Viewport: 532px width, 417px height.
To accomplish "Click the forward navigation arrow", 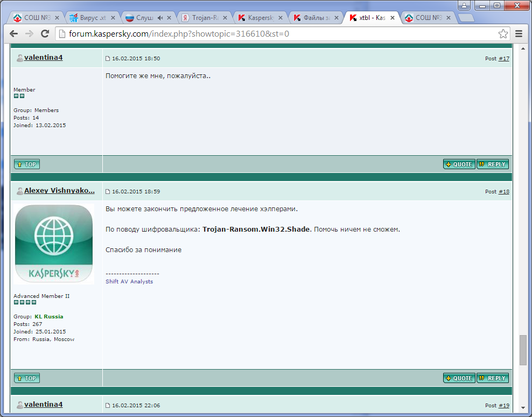I will (x=30, y=34).
